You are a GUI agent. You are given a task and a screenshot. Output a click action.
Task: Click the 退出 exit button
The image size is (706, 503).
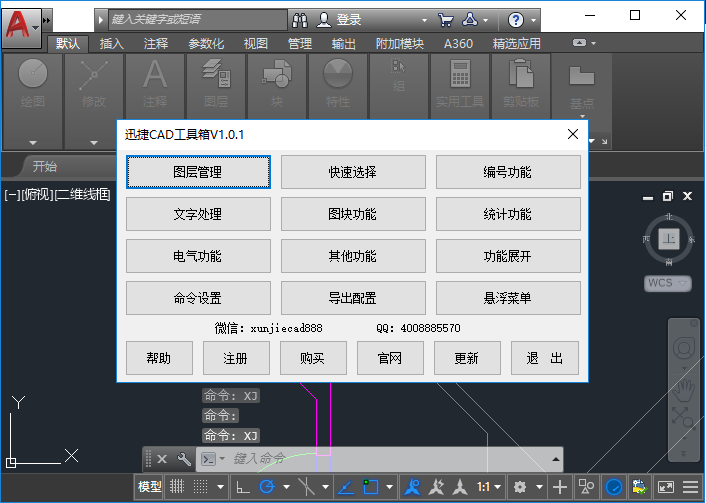[x=544, y=358]
